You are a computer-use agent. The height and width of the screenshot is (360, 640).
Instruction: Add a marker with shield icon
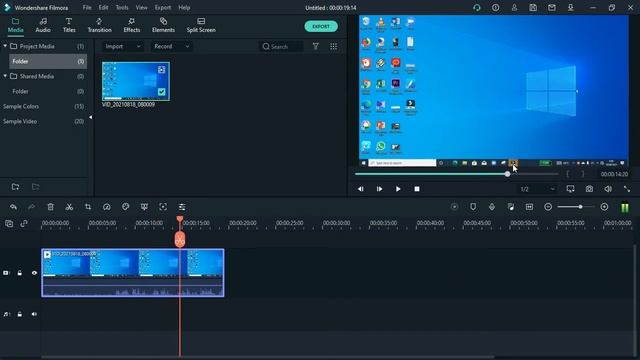tap(473, 207)
